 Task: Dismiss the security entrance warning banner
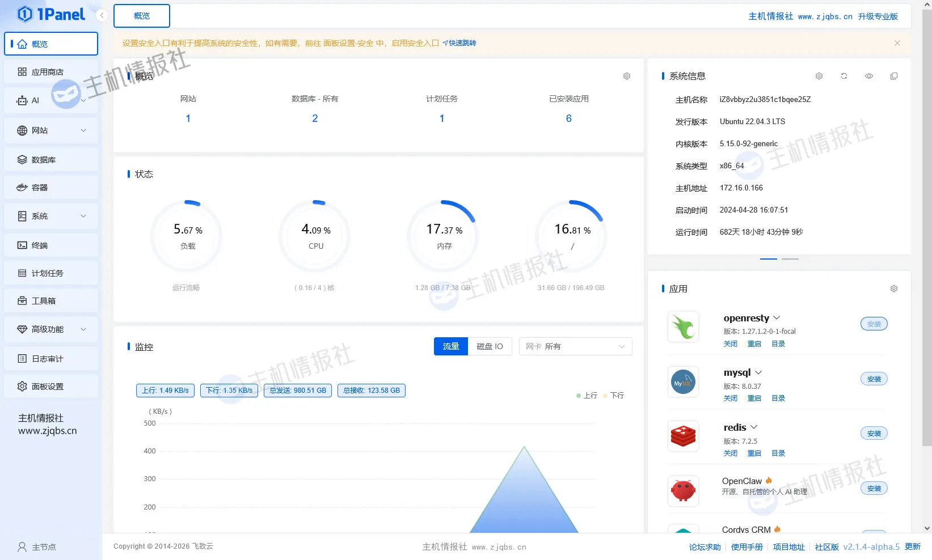tap(897, 43)
